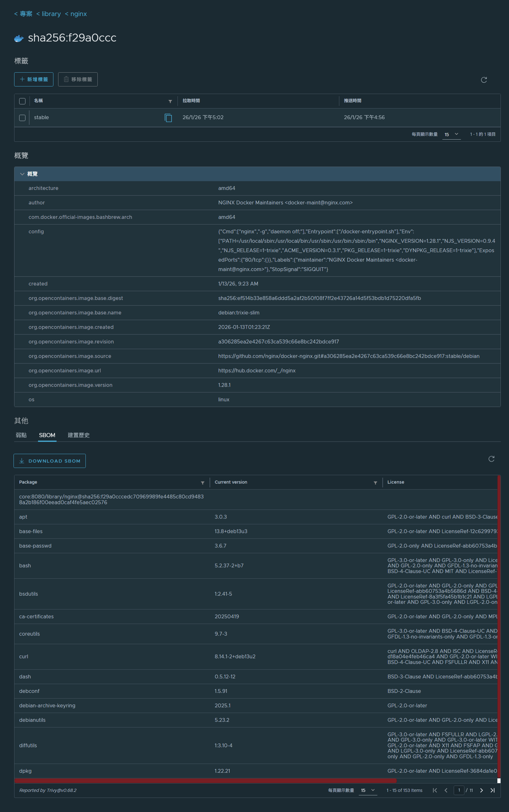This screenshot has height=812, width=509.
Task: Copy the pull command for stable tag
Action: click(168, 118)
